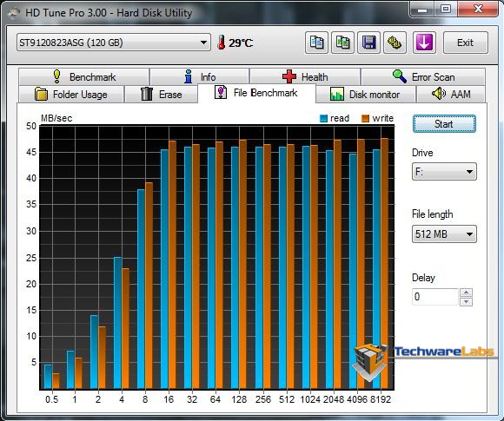Screen dimensions: 504x421
Task: Click the red thermometer temperature icon
Action: pos(221,43)
